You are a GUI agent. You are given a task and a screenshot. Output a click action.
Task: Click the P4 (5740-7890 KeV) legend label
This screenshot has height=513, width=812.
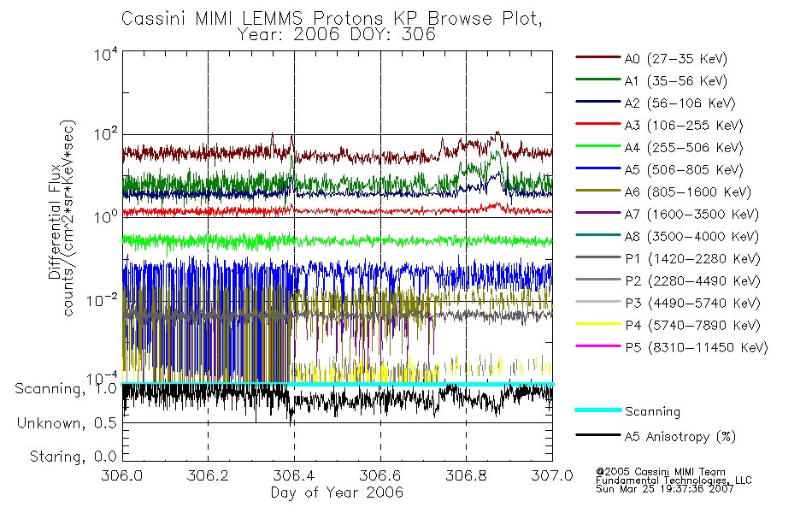coord(692,326)
